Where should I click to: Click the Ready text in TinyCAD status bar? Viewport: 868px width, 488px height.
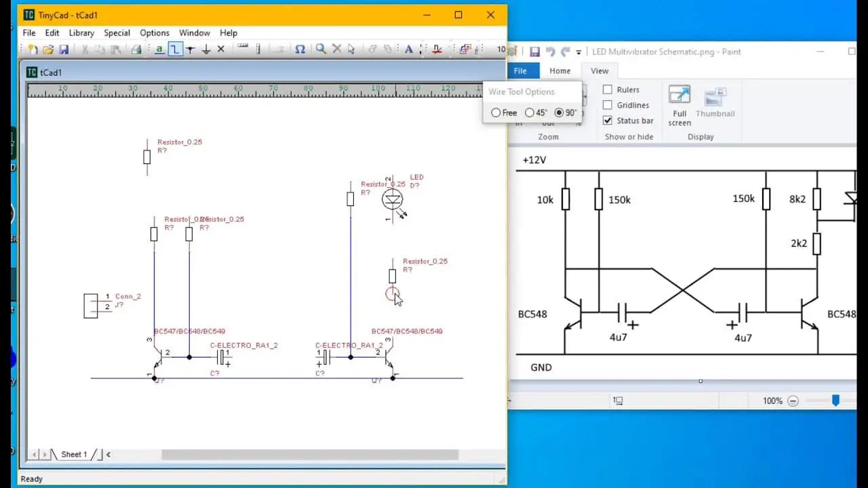[x=32, y=479]
